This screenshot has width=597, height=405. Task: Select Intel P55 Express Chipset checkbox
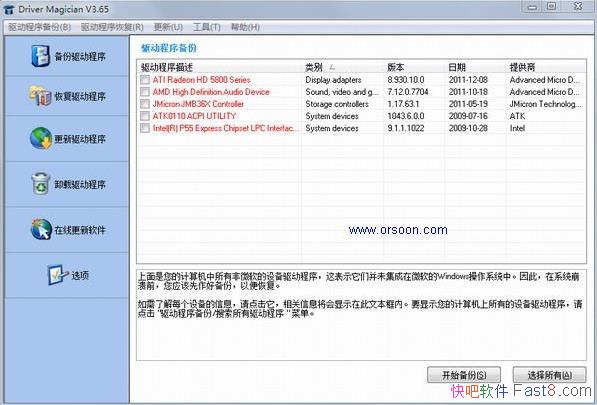click(x=145, y=128)
